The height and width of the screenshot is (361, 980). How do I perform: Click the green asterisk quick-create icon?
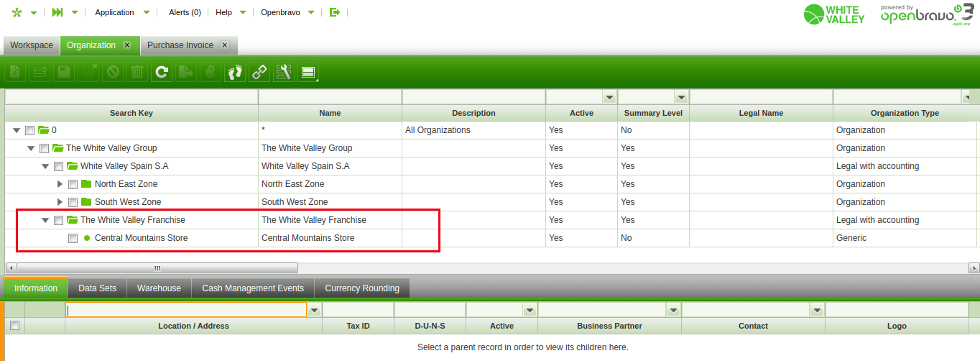17,12
